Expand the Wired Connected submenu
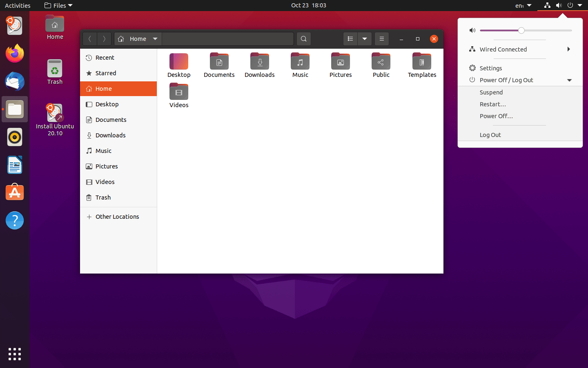 click(568, 49)
